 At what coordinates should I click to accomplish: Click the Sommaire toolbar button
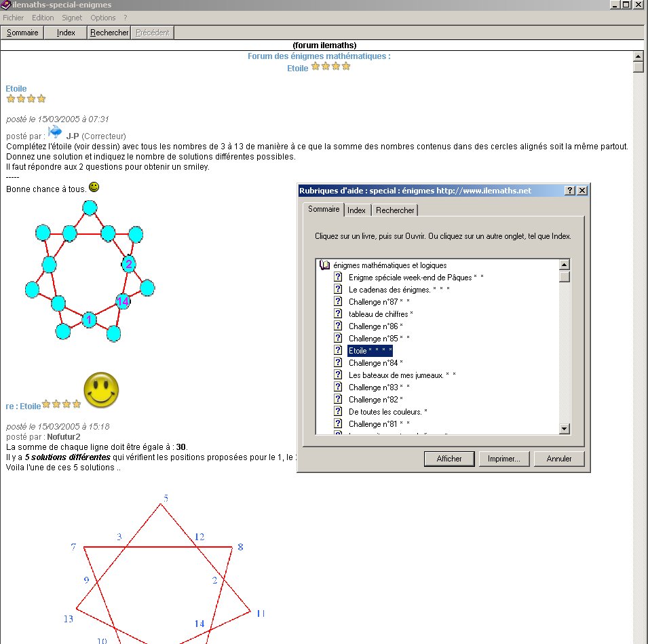click(22, 33)
